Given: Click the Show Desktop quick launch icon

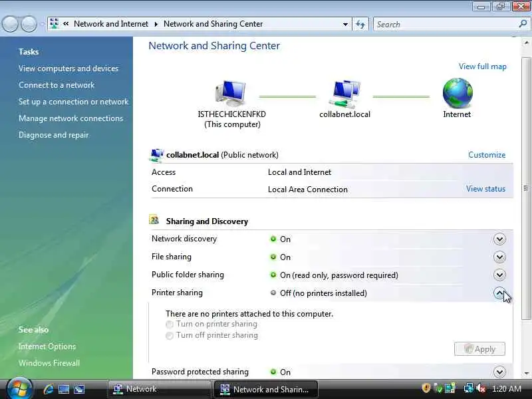Looking at the screenshot, I should tap(64, 389).
